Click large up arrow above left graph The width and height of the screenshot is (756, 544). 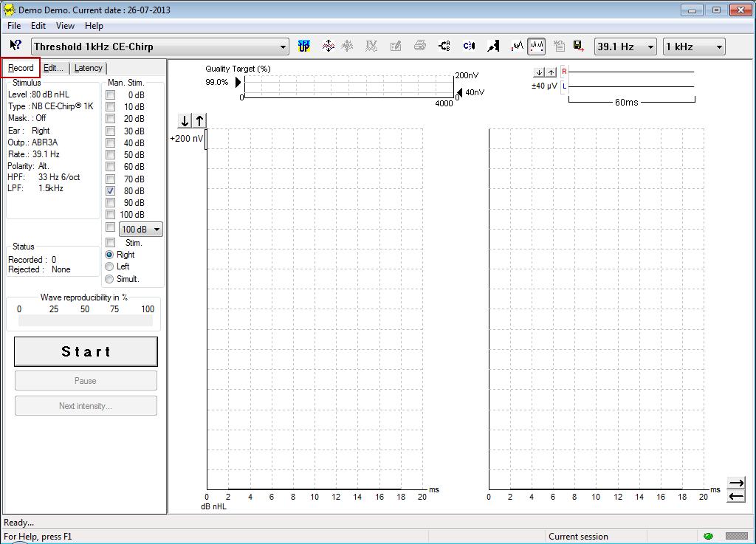point(199,121)
